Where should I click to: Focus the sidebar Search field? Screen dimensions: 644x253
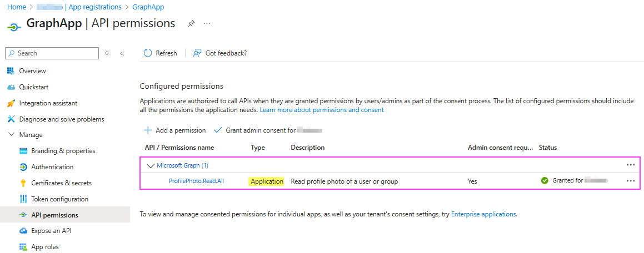point(52,53)
